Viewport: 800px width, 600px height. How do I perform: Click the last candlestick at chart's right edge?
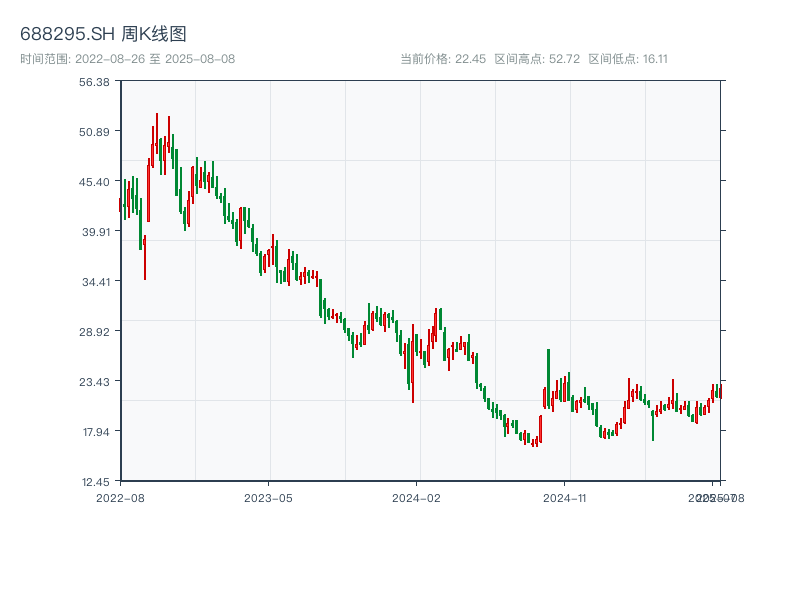719,391
